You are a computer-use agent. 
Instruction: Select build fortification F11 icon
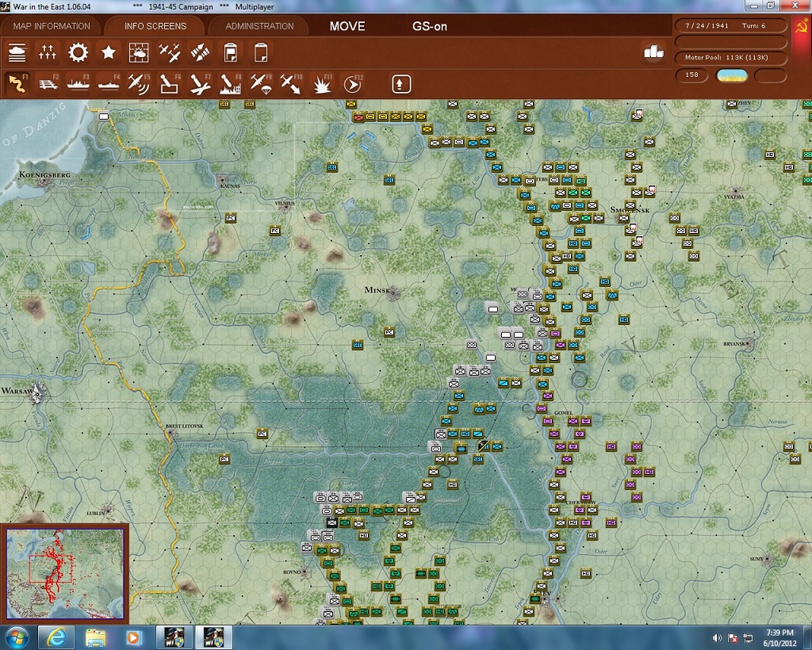coord(322,84)
